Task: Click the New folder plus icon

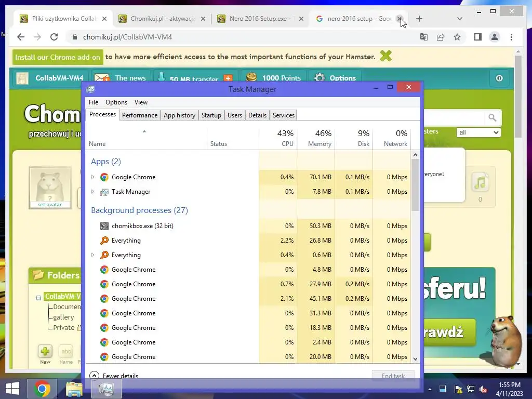Action: [x=45, y=351]
